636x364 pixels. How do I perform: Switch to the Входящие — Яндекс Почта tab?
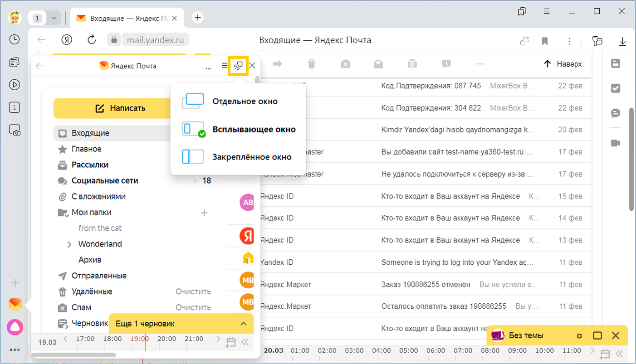(129, 18)
